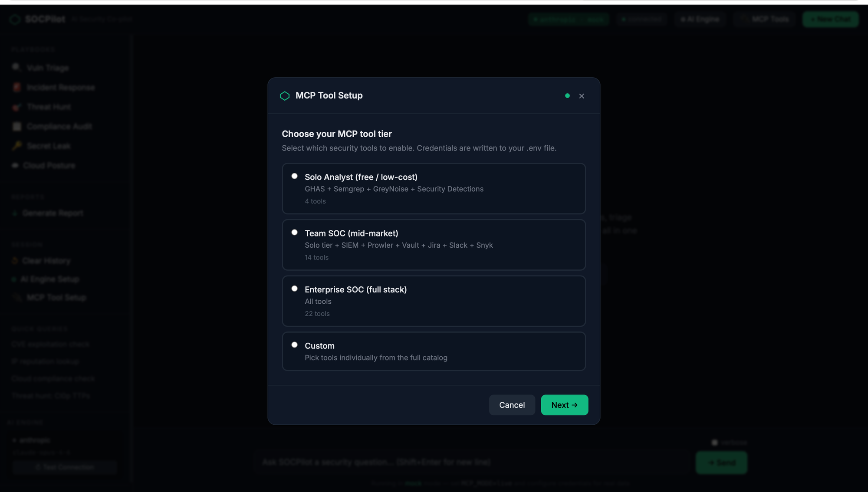Image resolution: width=868 pixels, height=492 pixels.
Task: Click the Secret Leak key icon
Action: click(17, 146)
